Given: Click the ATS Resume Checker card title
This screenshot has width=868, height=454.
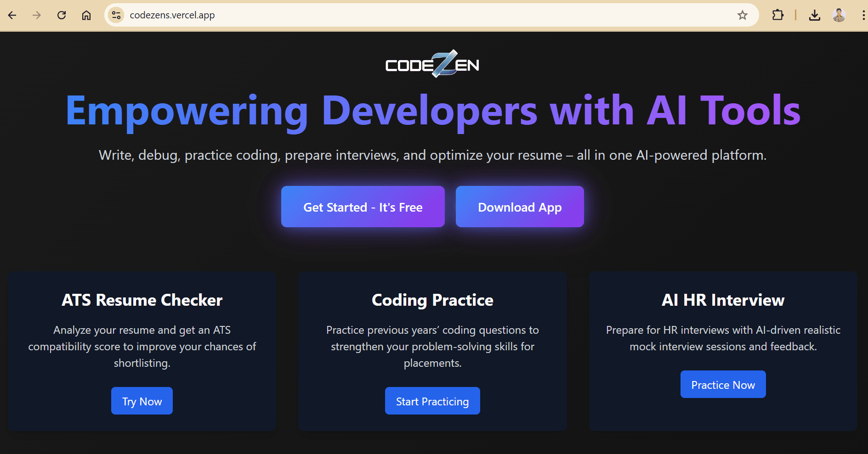Looking at the screenshot, I should [x=142, y=300].
